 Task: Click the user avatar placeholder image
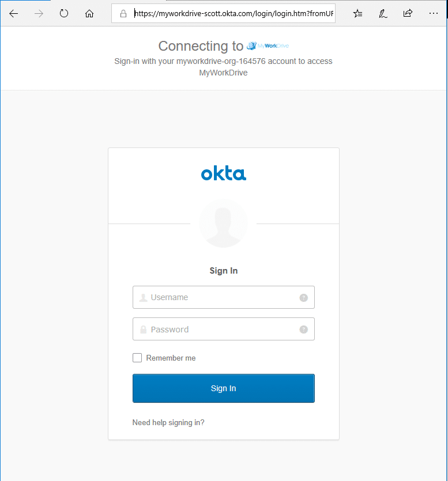pyautogui.click(x=223, y=224)
